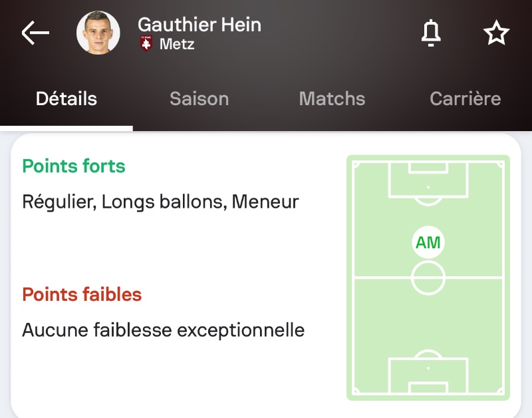Screen dimensions: 532x418
Task: Click the centre circle on the pitch
Action: tap(428, 278)
